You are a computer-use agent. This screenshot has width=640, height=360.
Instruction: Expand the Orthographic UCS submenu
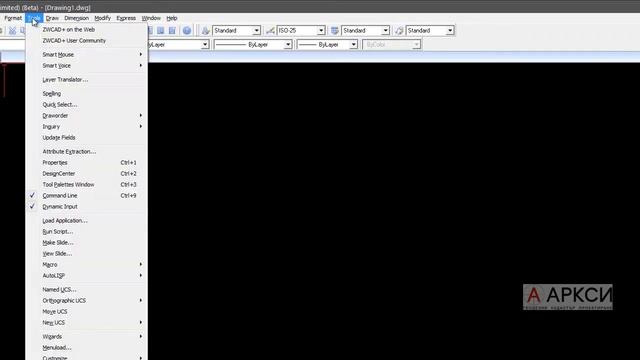(87, 300)
